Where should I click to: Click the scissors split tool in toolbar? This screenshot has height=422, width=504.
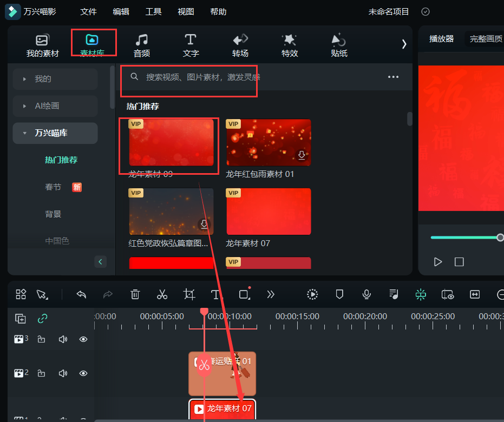162,294
